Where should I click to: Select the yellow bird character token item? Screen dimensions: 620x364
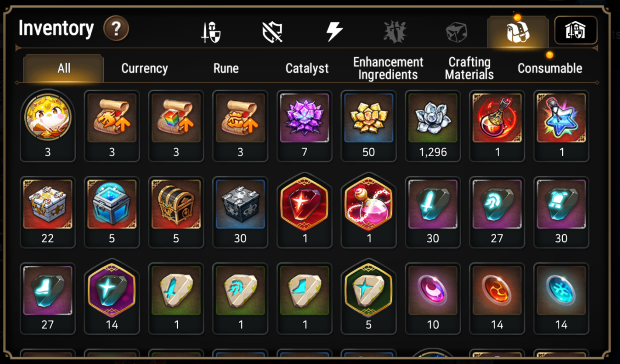pos(48,126)
